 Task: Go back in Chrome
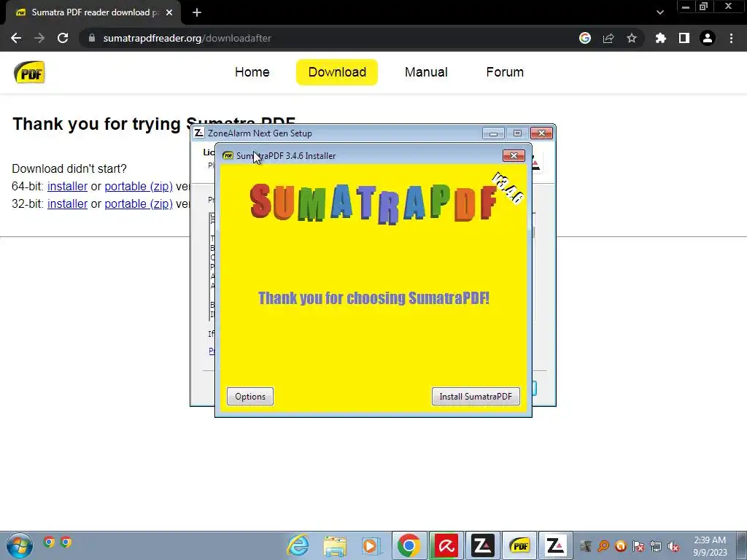[16, 38]
